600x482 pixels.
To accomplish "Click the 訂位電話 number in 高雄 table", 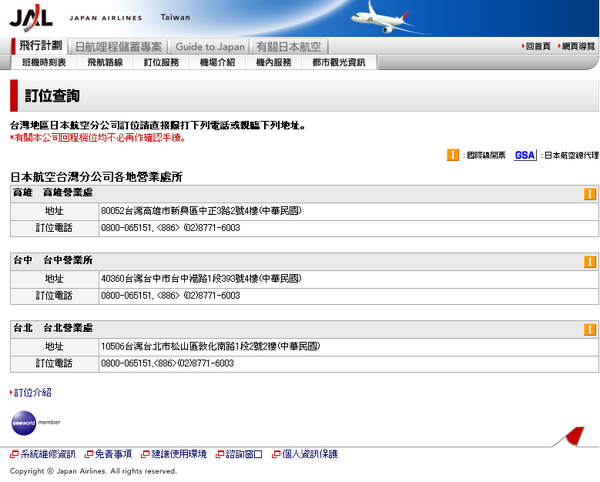I will [170, 228].
